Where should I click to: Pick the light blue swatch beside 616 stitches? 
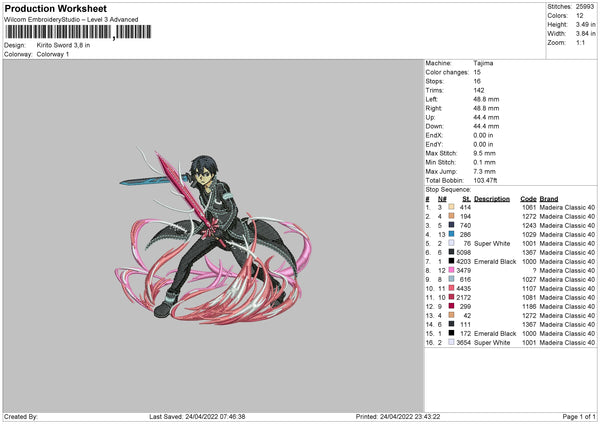[x=451, y=279]
